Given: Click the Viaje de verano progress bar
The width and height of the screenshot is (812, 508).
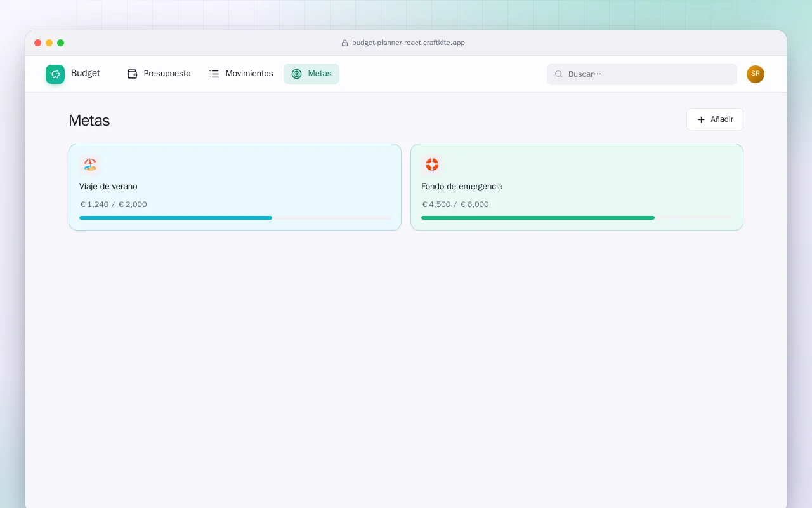Looking at the screenshot, I should click(236, 218).
